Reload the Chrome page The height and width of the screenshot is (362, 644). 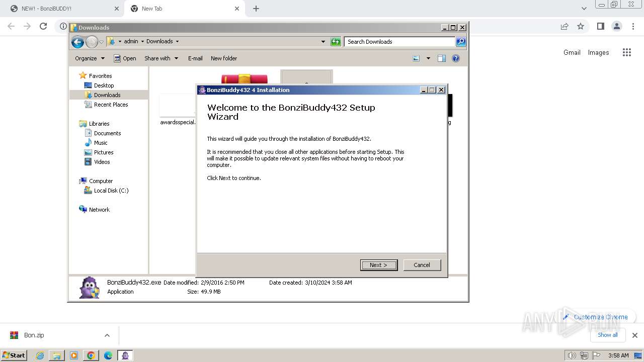43,26
